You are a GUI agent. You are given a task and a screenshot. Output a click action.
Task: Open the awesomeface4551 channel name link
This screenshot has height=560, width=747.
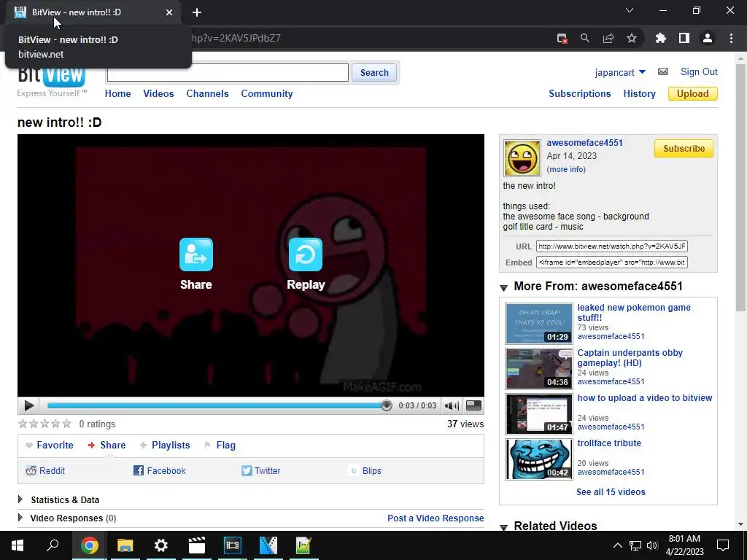coord(584,143)
